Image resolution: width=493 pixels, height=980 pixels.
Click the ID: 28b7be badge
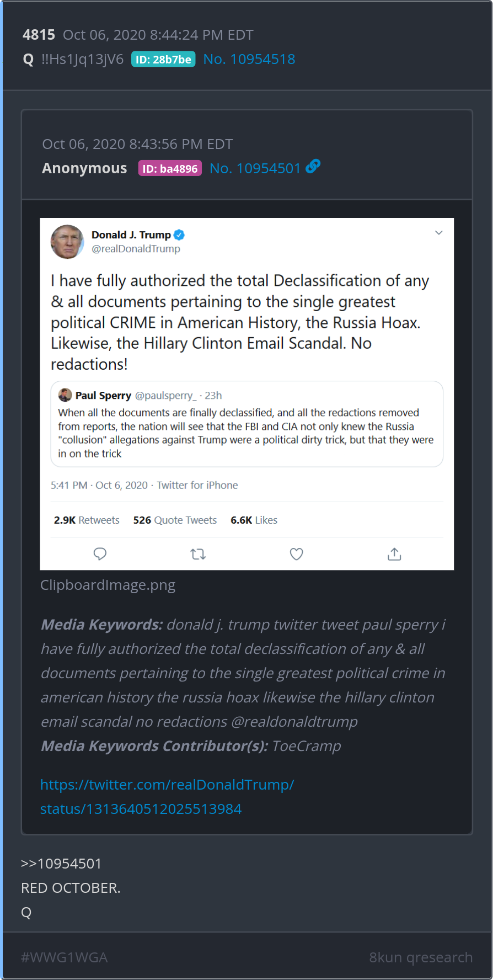[x=163, y=60]
